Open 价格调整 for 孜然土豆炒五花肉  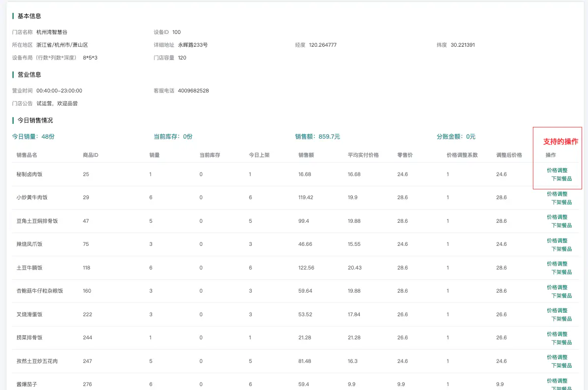click(x=557, y=358)
